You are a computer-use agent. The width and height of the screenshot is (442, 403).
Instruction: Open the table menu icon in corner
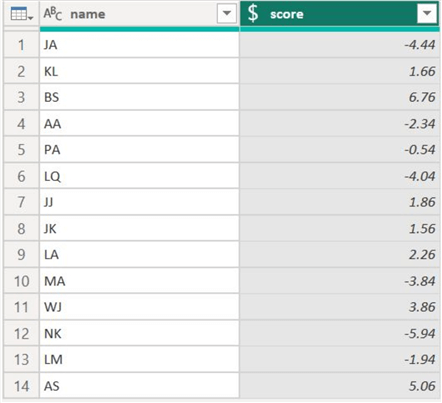(22, 14)
